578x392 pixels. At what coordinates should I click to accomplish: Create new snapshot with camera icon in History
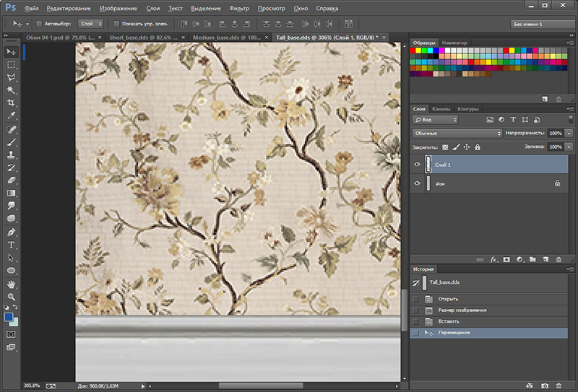(x=545, y=386)
